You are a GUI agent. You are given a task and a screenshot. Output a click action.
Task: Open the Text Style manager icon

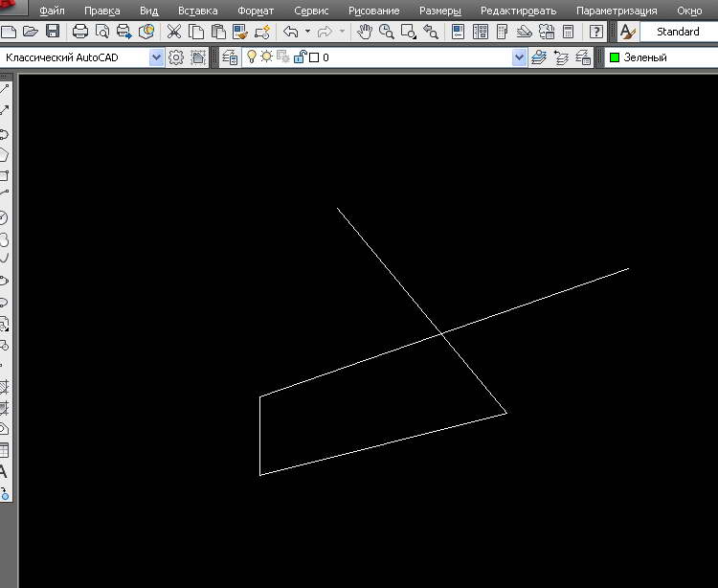click(627, 32)
